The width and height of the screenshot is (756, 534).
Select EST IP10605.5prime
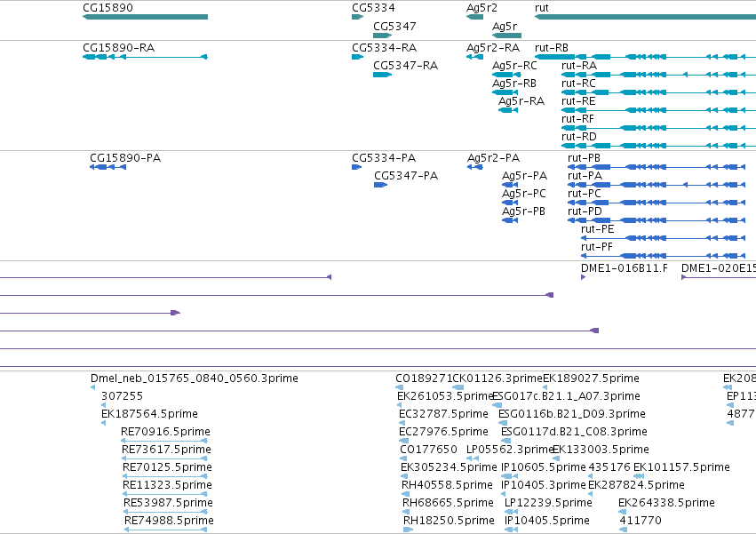544,467
